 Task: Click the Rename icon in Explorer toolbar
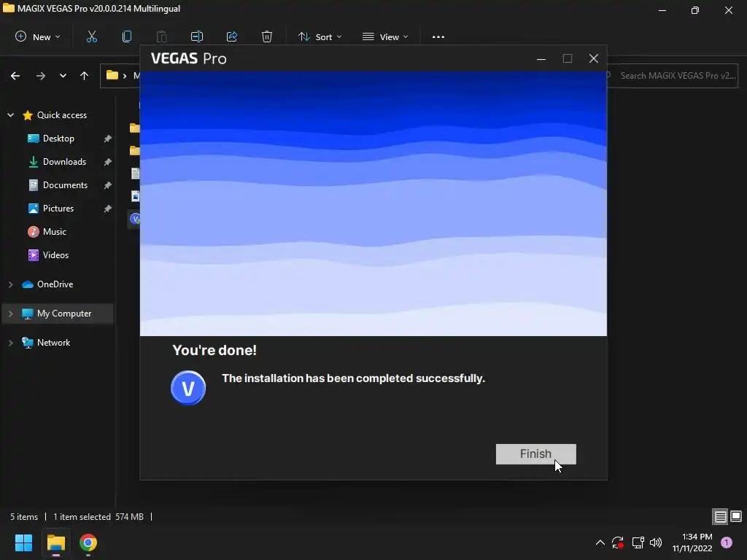tap(197, 36)
